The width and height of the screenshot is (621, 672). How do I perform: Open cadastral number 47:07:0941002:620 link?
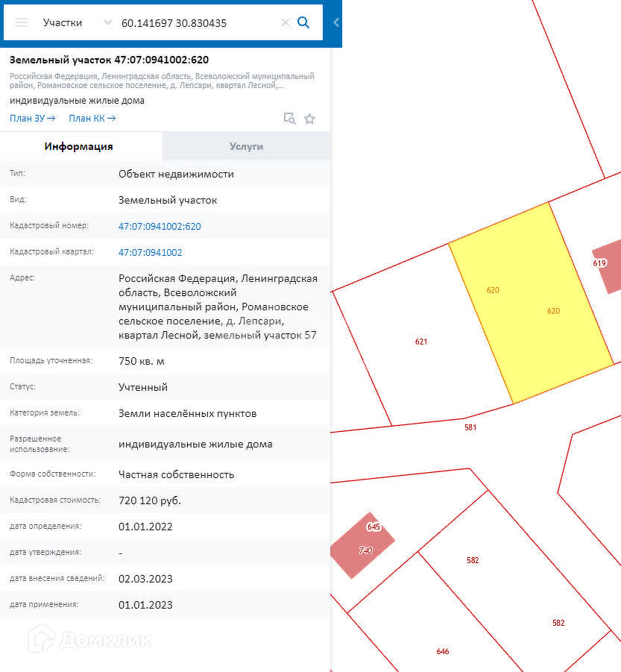tap(160, 227)
